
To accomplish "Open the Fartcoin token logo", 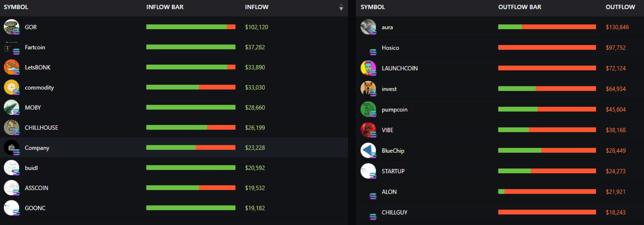I will (x=11, y=47).
